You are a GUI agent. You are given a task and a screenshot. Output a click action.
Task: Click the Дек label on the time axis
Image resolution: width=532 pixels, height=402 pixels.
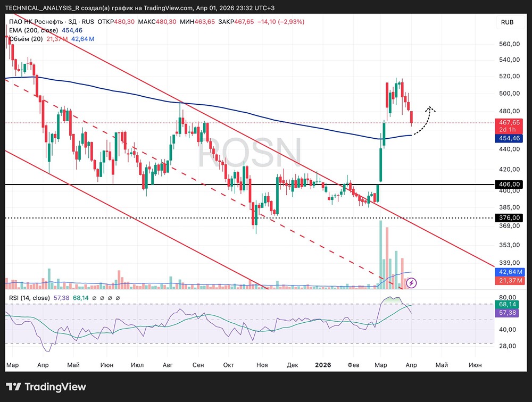tap(293, 365)
